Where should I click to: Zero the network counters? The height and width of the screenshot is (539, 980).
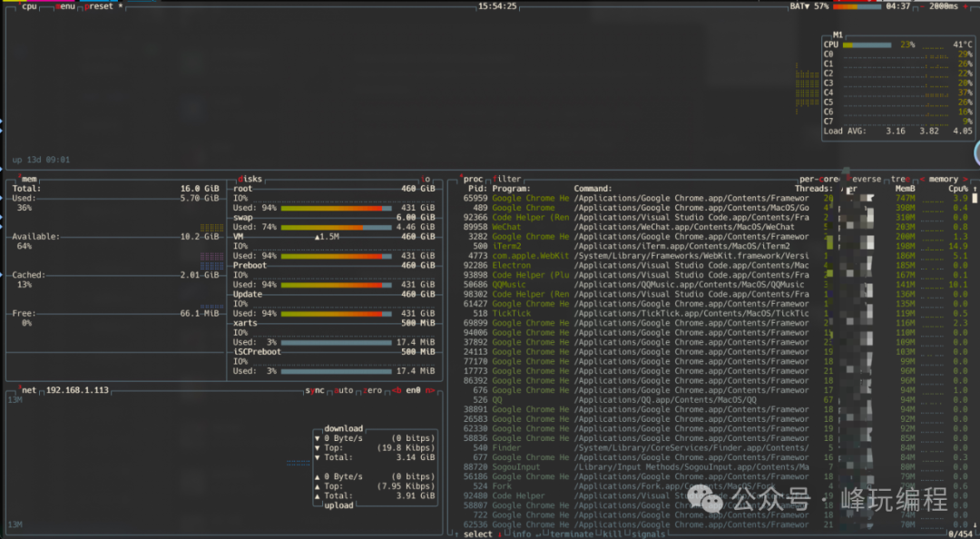372,390
